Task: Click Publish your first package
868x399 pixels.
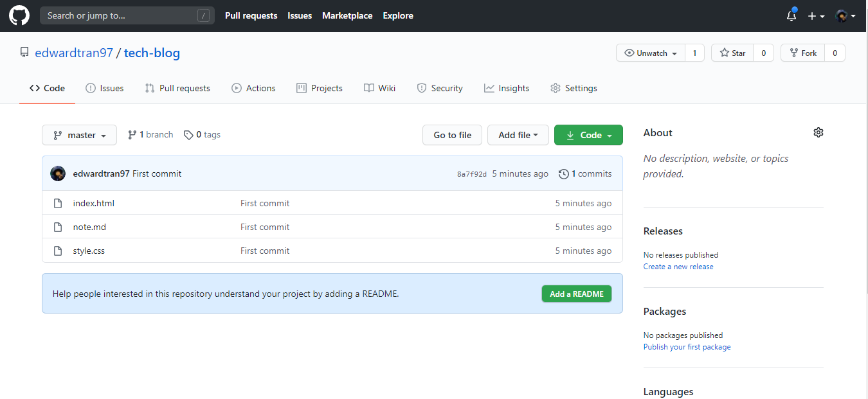Action: coord(687,347)
